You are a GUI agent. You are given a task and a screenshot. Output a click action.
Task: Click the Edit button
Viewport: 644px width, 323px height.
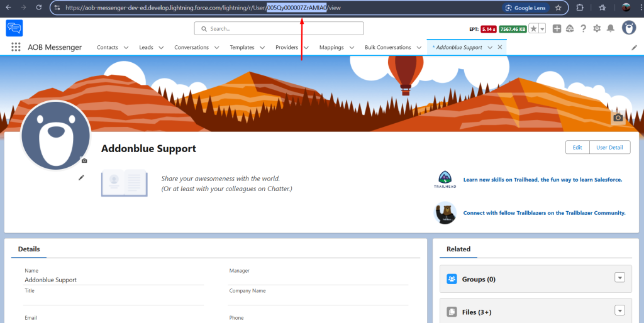coord(577,147)
